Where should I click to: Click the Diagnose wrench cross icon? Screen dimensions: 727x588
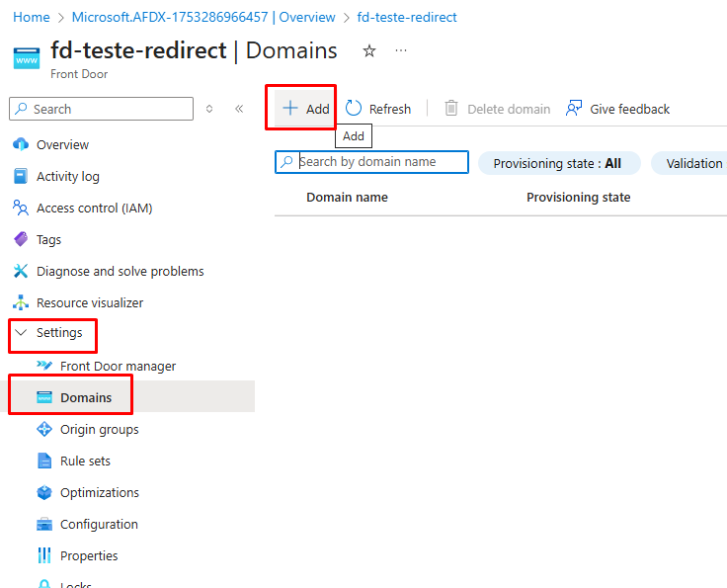21,271
